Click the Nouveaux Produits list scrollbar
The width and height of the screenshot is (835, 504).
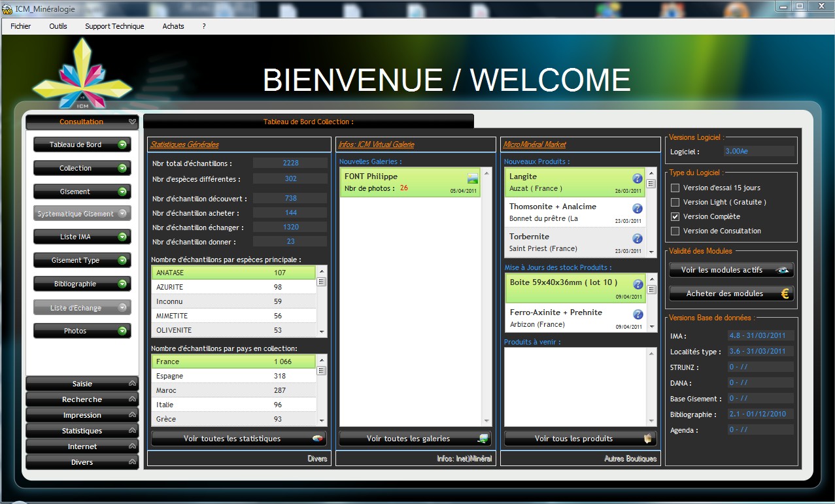[651, 212]
